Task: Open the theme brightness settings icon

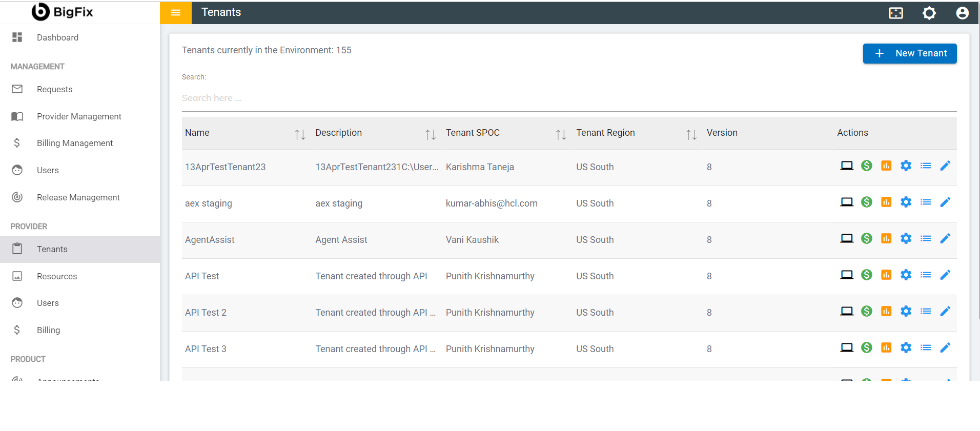Action: (x=929, y=13)
